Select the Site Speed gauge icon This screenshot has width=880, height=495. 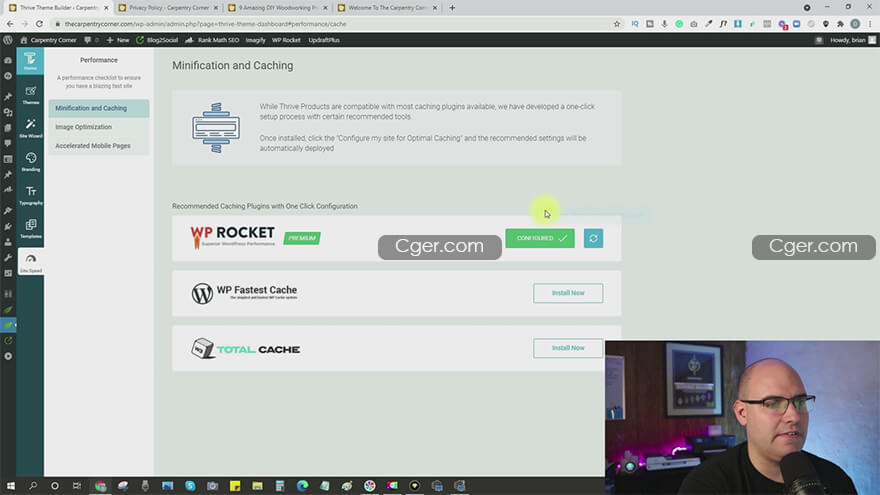click(x=30, y=262)
